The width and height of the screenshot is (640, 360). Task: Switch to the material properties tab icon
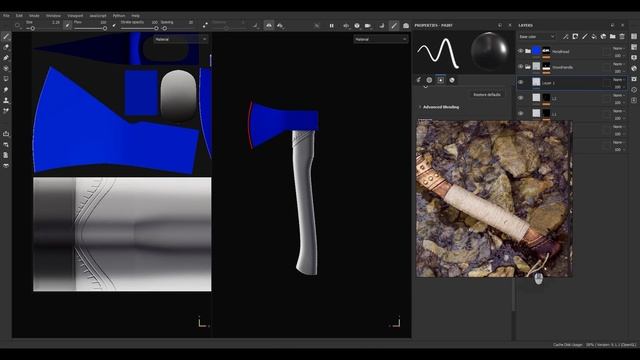tap(452, 80)
